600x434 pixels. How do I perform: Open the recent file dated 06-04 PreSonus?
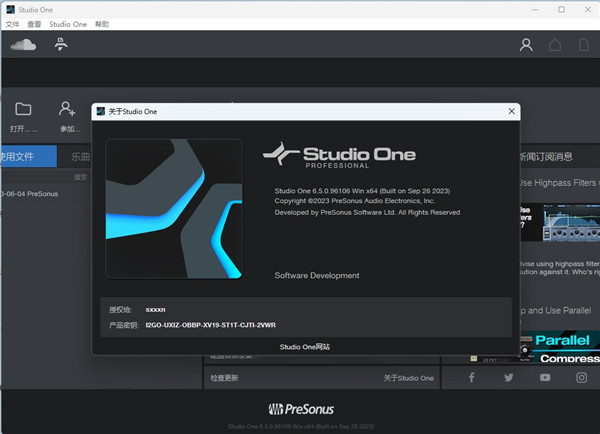pyautogui.click(x=29, y=194)
